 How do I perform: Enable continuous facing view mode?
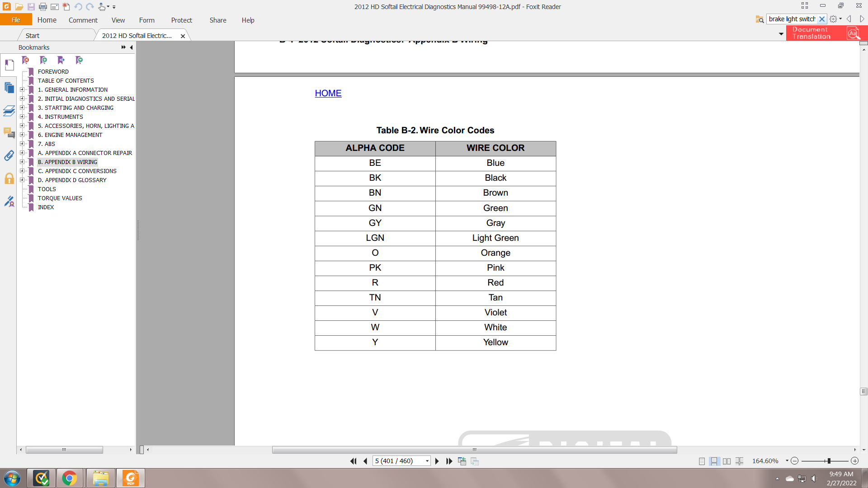click(x=739, y=461)
